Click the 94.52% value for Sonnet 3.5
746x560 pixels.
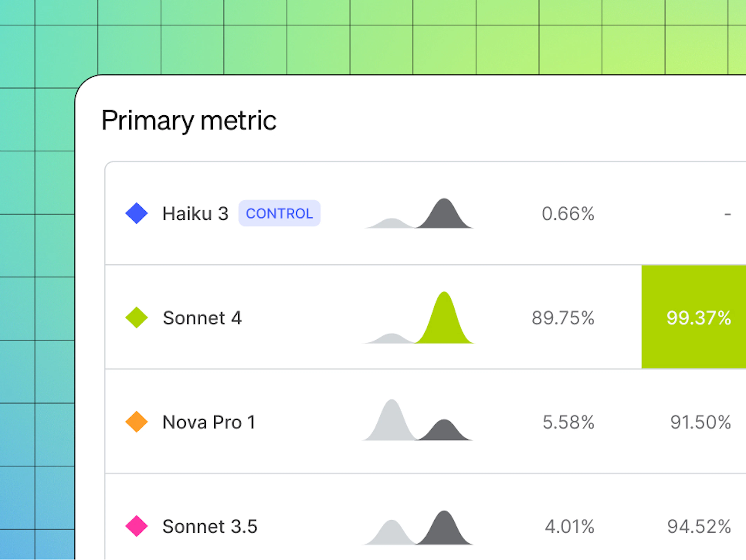tap(699, 526)
